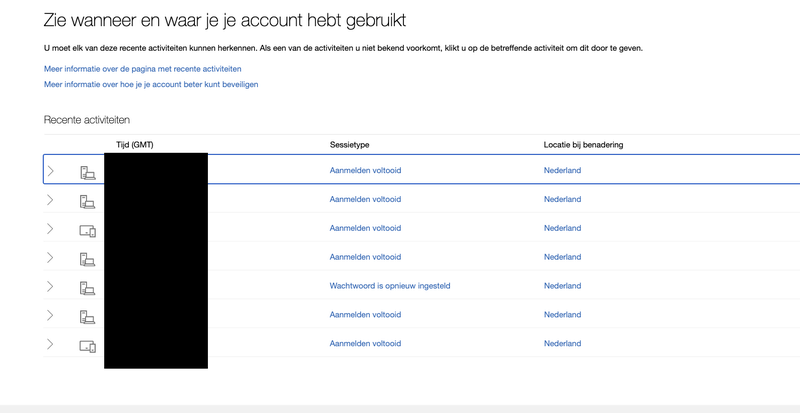
Task: Open 'Aanmelden voltooid' in the third row
Action: [x=365, y=228]
